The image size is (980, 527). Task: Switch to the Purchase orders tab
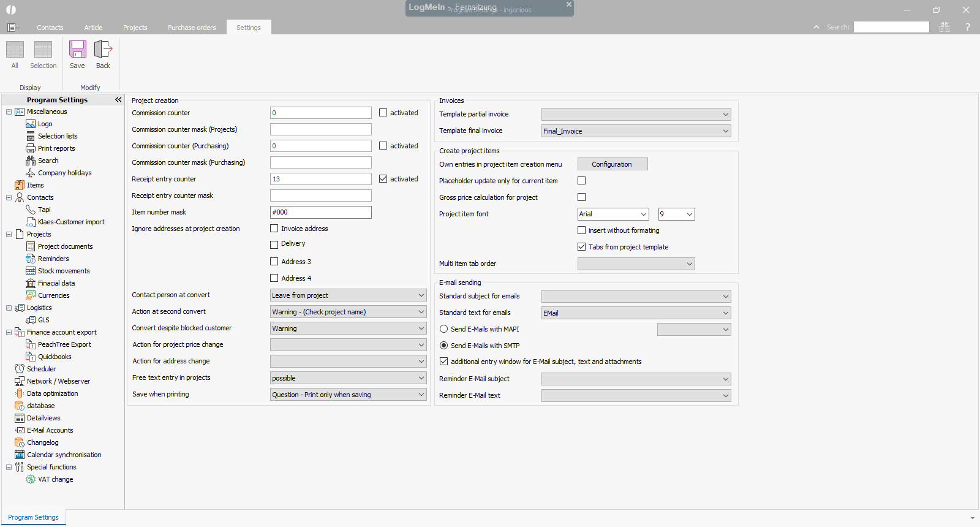coord(192,28)
